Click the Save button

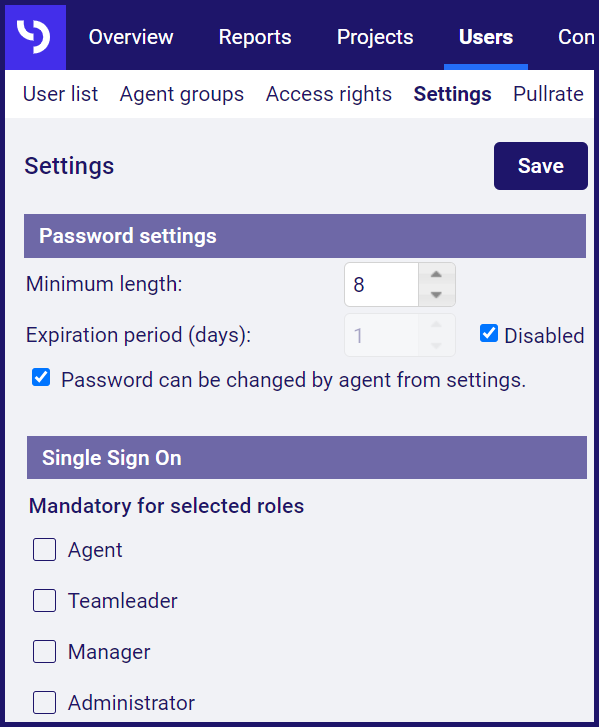click(541, 166)
